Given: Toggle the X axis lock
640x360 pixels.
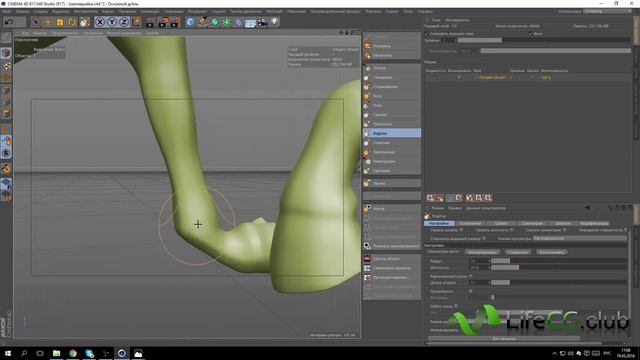Looking at the screenshot, I should point(100,22).
